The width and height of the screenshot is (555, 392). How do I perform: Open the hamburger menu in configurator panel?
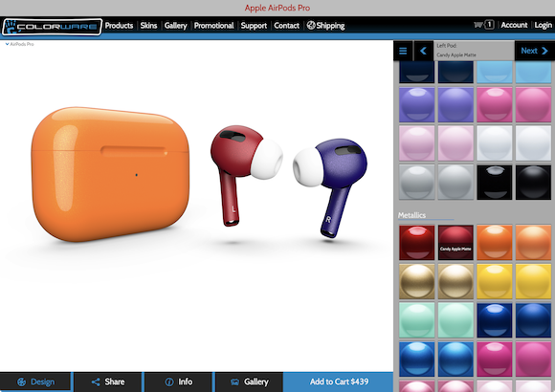tap(403, 51)
